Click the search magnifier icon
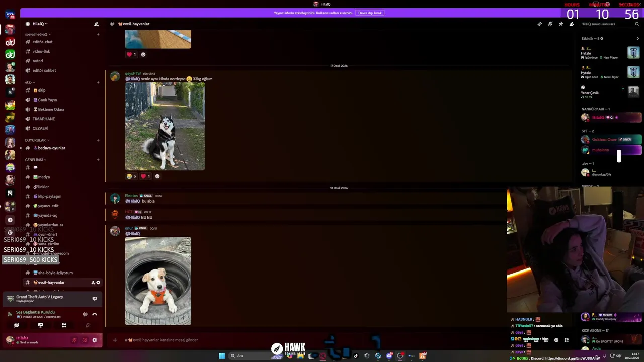The width and height of the screenshot is (644, 362). [x=637, y=24]
